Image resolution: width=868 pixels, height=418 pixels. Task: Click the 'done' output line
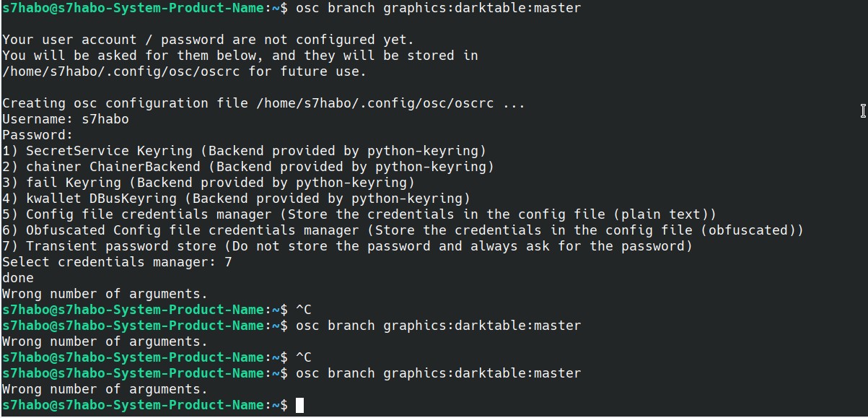[18, 278]
